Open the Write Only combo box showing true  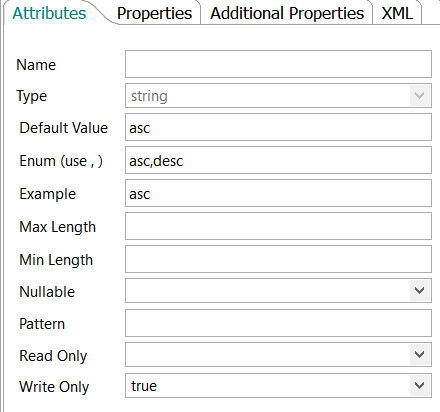(278, 386)
